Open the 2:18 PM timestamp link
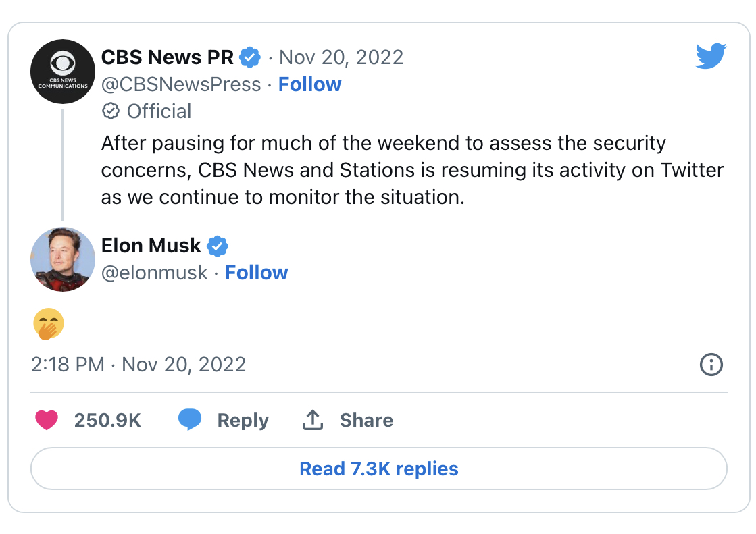The image size is (756, 534). tap(138, 365)
